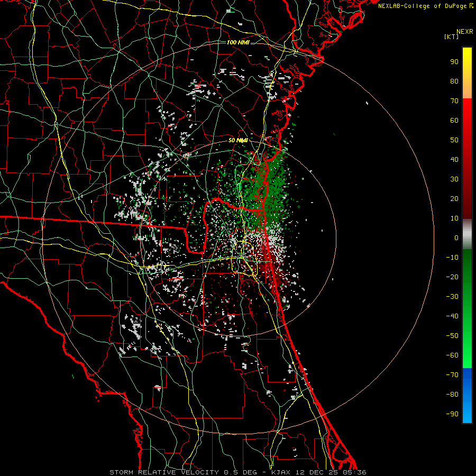Viewport: 476px width, 476px height.
Task: Click the -60 knot legend label
Action: coord(452,355)
